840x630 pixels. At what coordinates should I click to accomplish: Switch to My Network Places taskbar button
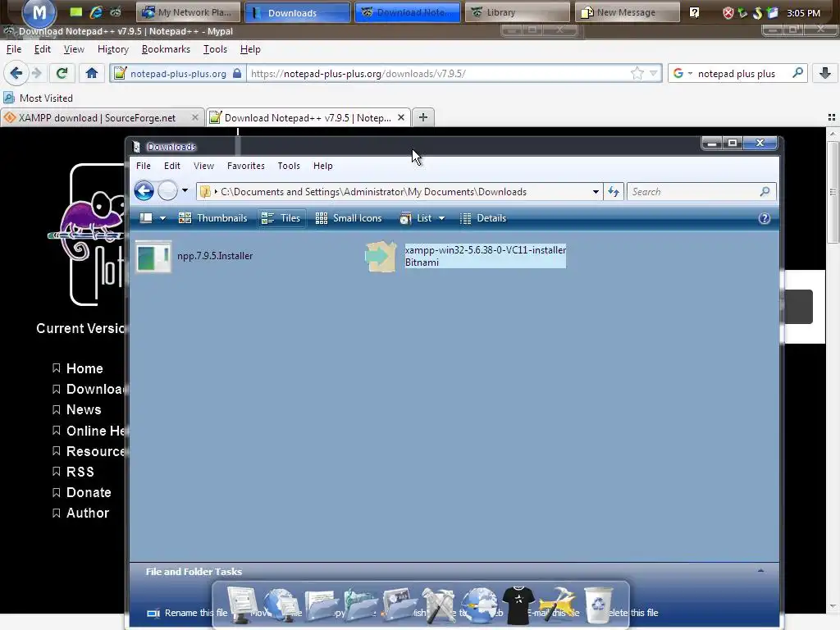click(188, 11)
